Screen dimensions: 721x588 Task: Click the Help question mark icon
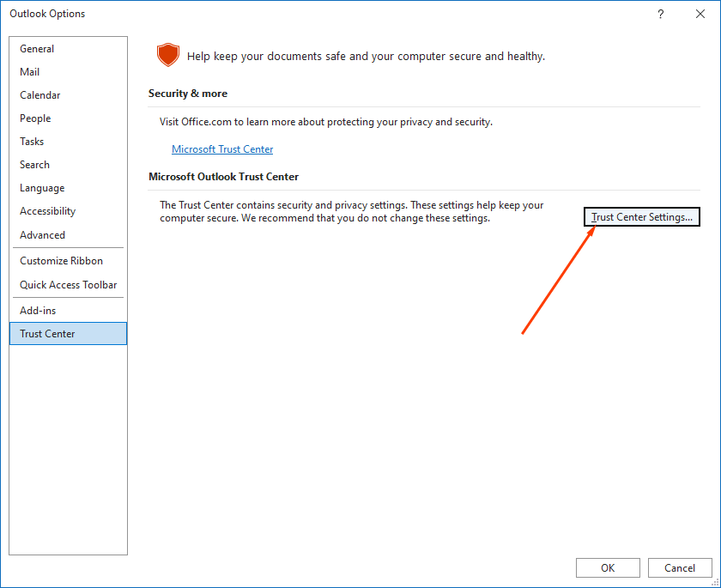pos(660,14)
